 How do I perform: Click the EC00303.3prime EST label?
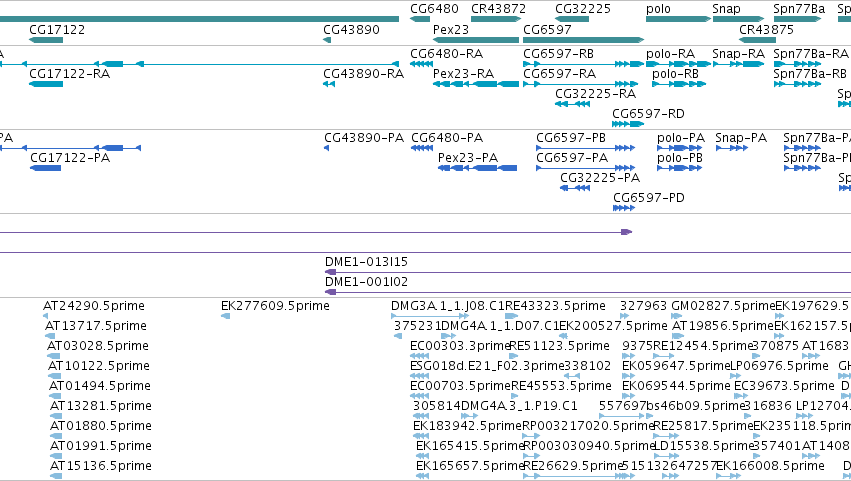(x=460, y=346)
